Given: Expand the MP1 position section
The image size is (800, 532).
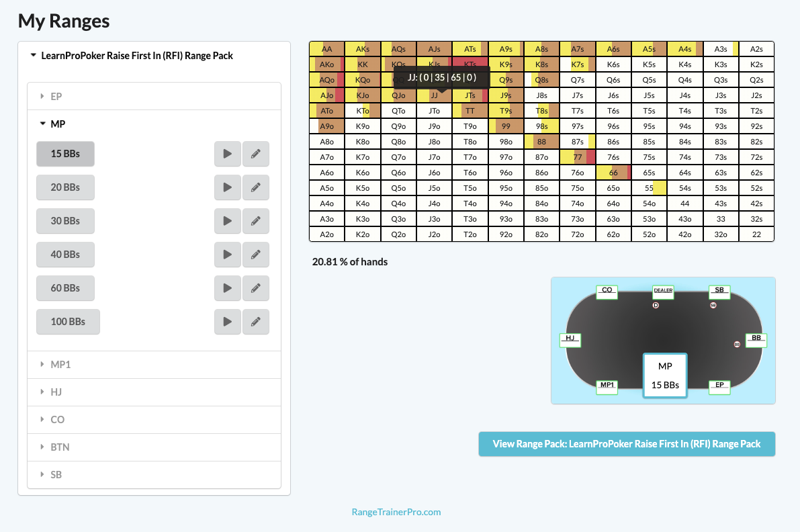Looking at the screenshot, I should pyautogui.click(x=154, y=365).
